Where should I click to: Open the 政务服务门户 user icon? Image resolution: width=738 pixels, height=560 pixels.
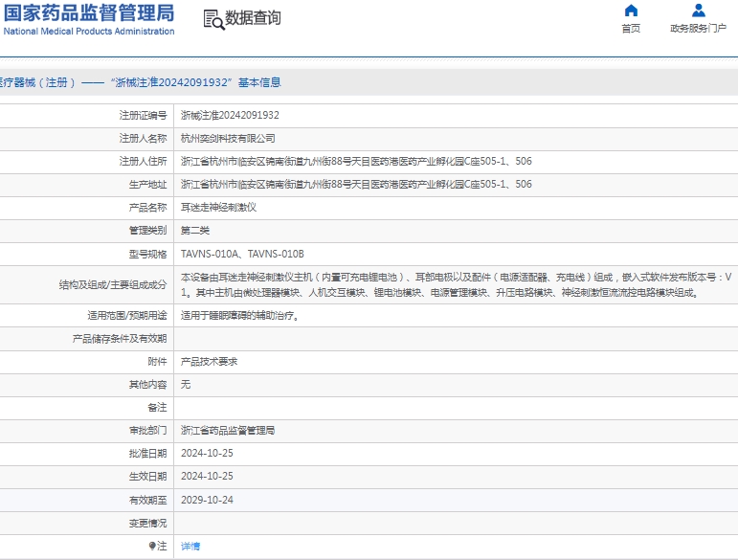699,11
